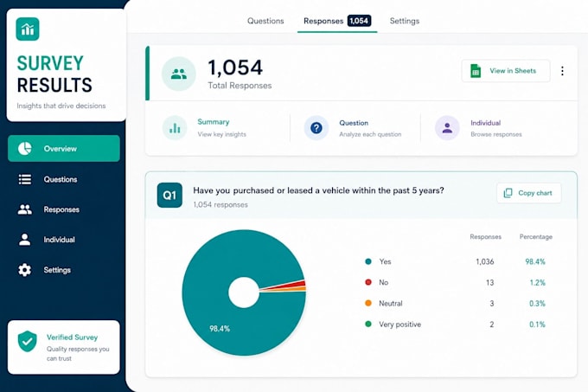Viewport: 588px width, 392px height.
Task: Select the Responses tab with 1,054 badge
Action: 337,21
